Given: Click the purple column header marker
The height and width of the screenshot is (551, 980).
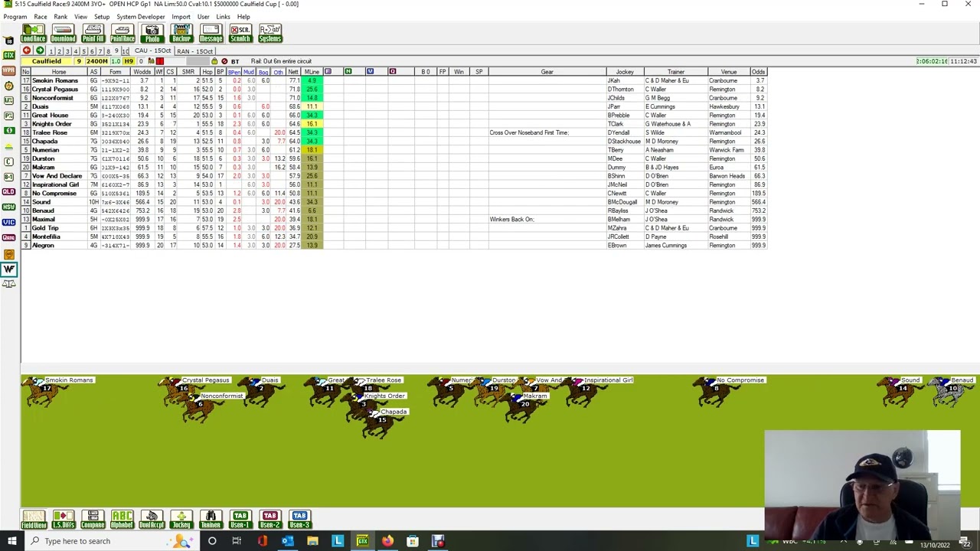Looking at the screenshot, I should pos(328,71).
